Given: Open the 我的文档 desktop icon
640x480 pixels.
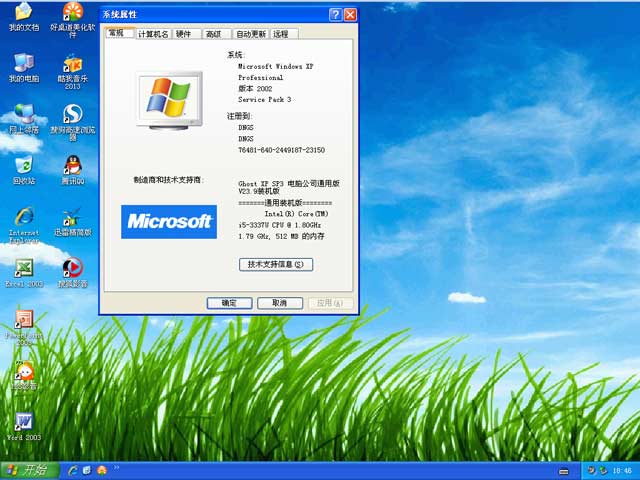Looking at the screenshot, I should (x=24, y=16).
